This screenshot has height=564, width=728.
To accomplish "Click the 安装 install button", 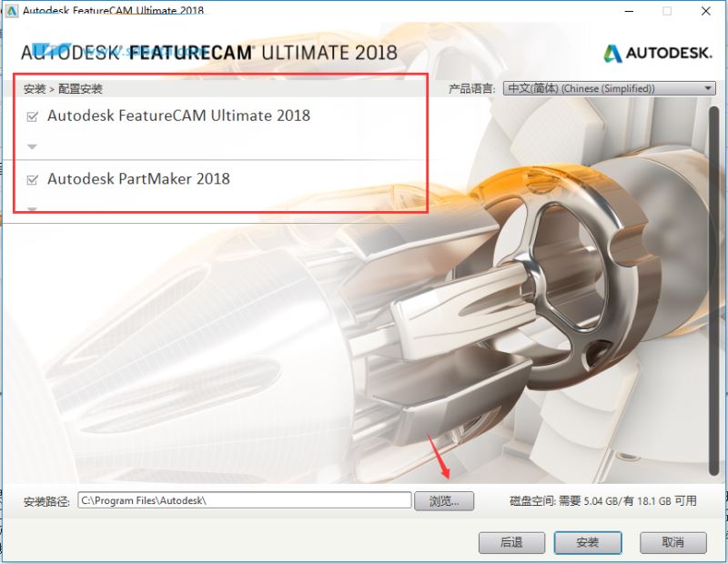I will point(588,542).
